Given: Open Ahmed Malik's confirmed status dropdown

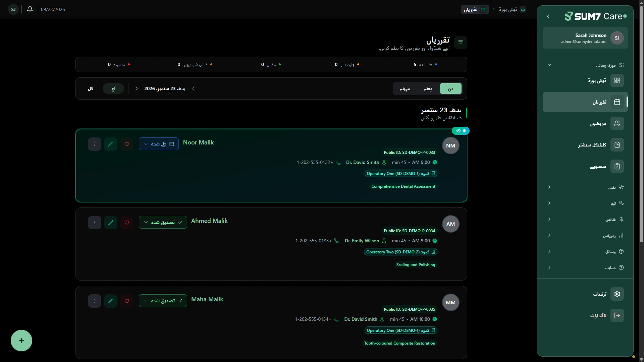Looking at the screenshot, I should pyautogui.click(x=163, y=222).
